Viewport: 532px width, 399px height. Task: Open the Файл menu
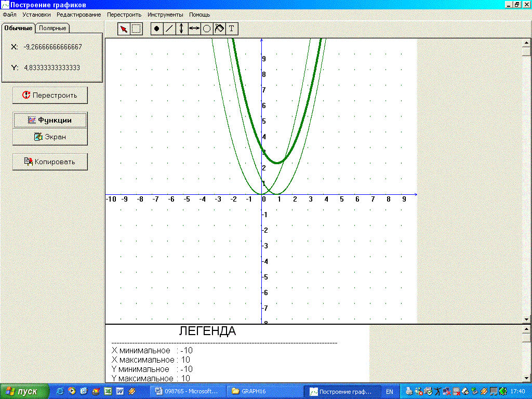[x=9, y=15]
